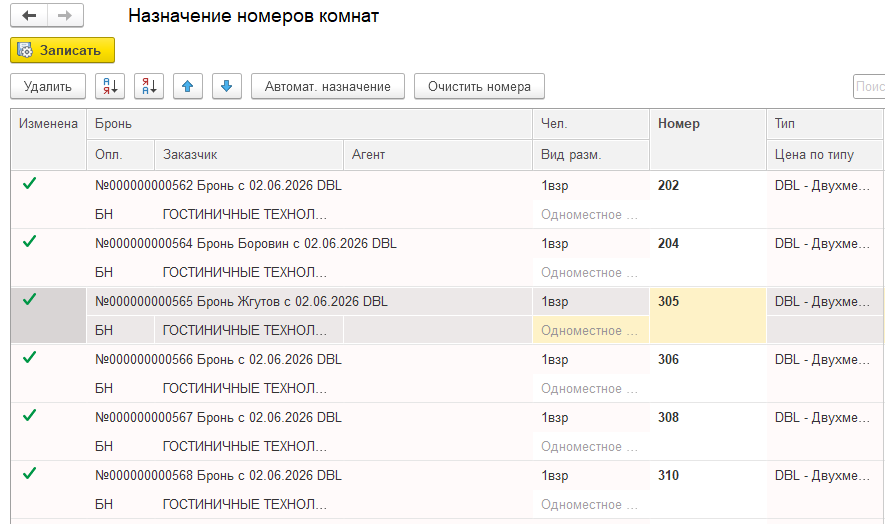Image resolution: width=885 pixels, height=524 pixels.
Task: Click DBL - Двухме... type for room 202
Action: pos(822,186)
